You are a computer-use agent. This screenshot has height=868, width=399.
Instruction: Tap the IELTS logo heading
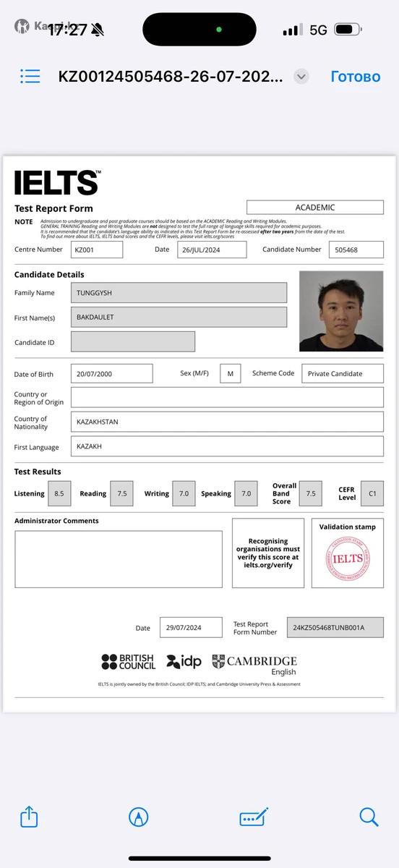[56, 182]
